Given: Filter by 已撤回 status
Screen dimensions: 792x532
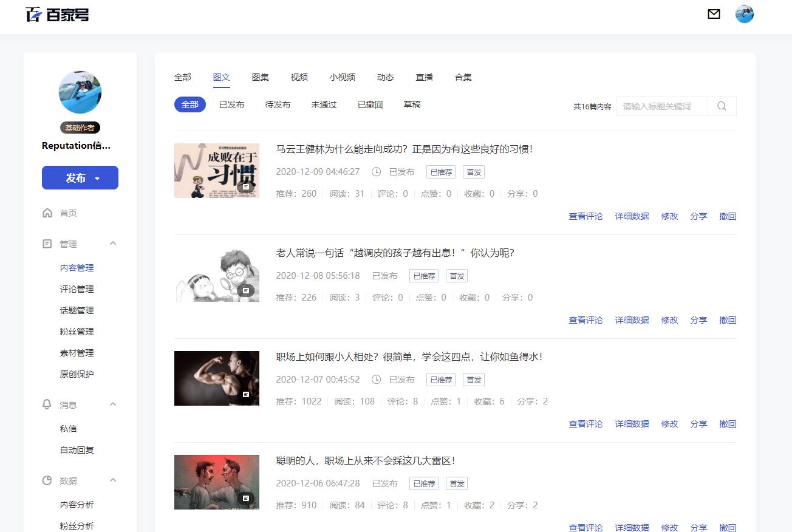Looking at the screenshot, I should [x=370, y=104].
